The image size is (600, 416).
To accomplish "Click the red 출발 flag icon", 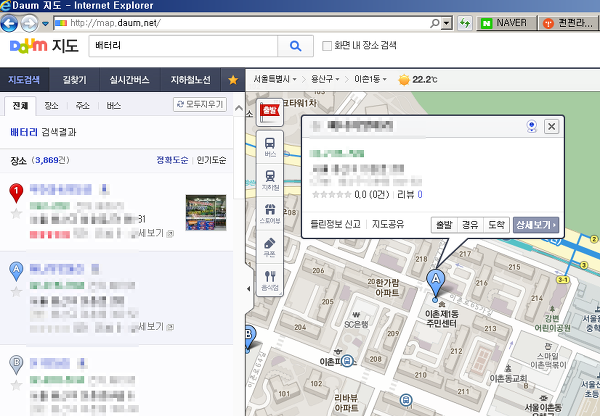I will (x=270, y=113).
